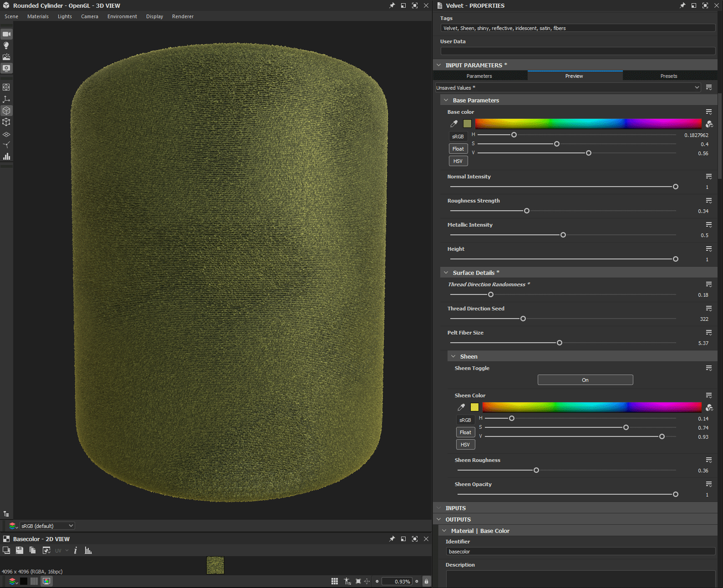Click the Sheen Color yellow swatch
Screen dimensions: 723x588
474,407
